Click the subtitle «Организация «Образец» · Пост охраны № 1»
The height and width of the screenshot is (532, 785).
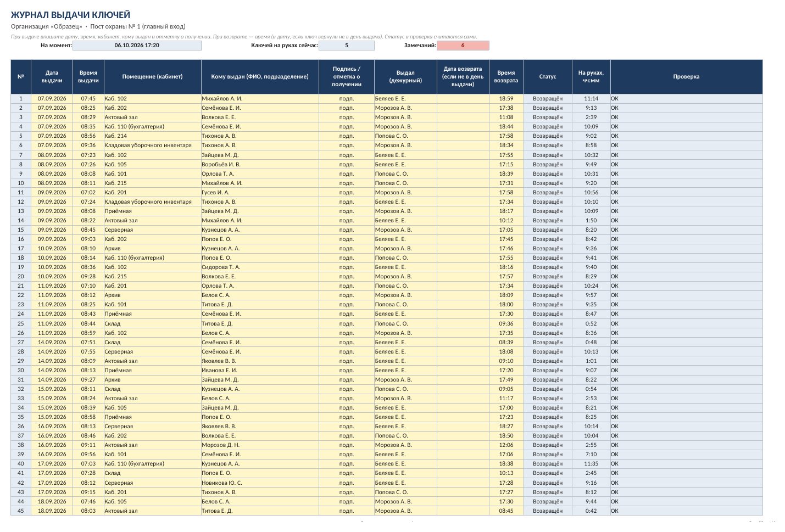point(98,26)
